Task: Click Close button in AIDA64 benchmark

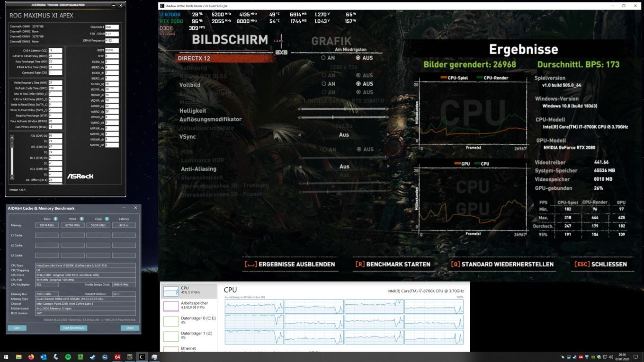Action: 130,327
